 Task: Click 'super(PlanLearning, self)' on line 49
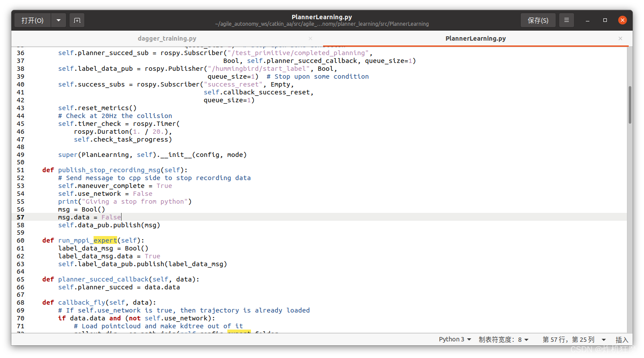108,155
